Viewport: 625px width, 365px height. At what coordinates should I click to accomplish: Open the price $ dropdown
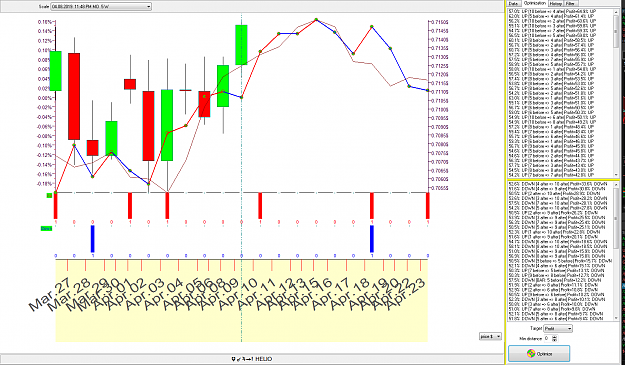490,337
